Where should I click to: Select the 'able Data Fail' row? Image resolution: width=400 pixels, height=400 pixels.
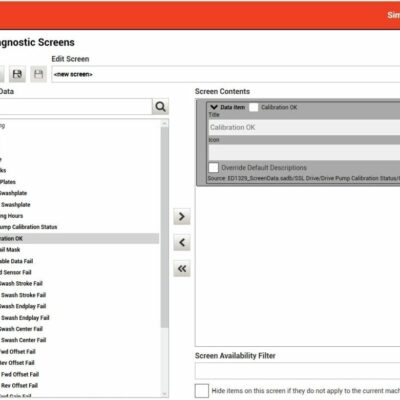79,261
